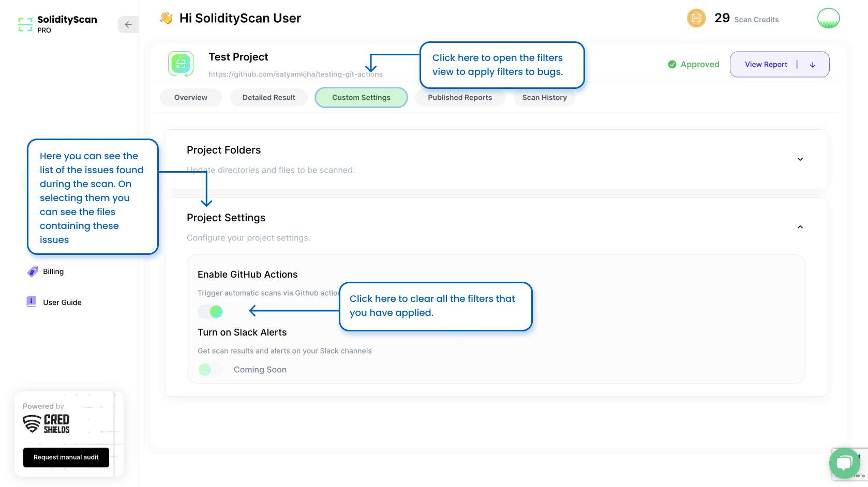Viewport: 868px width, 487px height.
Task: Switch to the Detailed Result tab
Action: [x=268, y=98]
